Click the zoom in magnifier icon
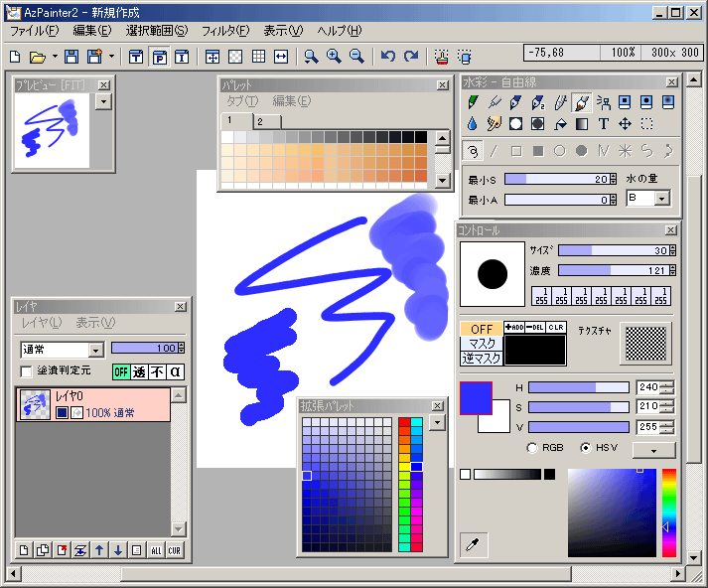The image size is (708, 588). point(334,57)
